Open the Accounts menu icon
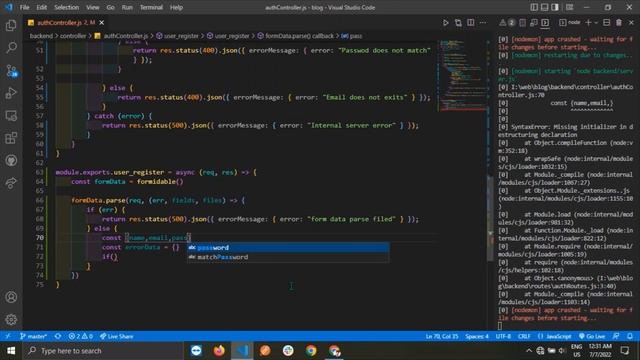Viewport: 640px width, 360px height. point(11,297)
